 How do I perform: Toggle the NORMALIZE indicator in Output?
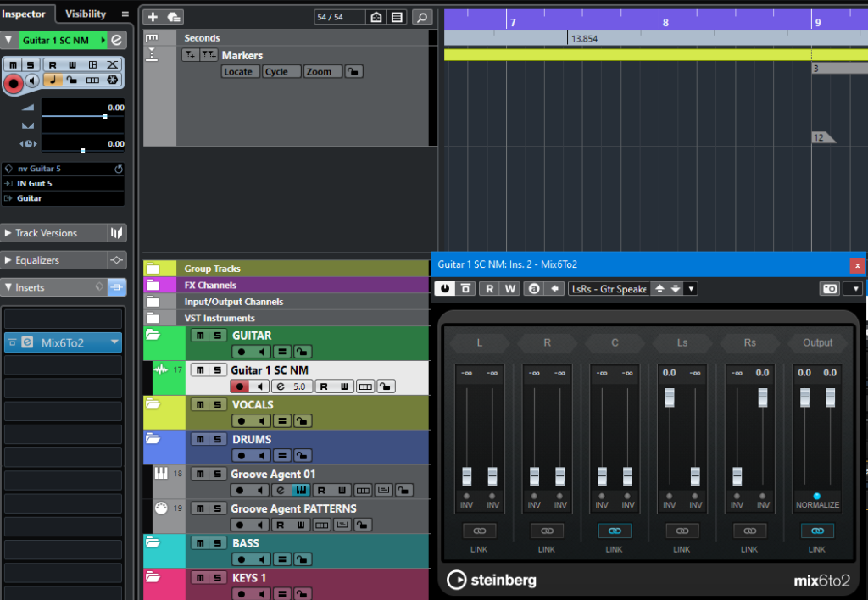coord(817,497)
